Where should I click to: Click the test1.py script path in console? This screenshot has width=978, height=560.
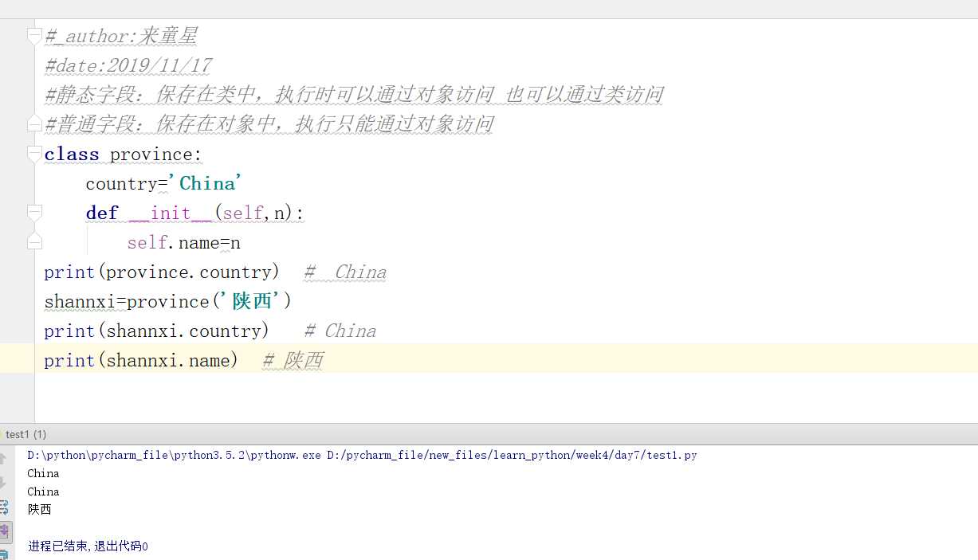(x=512, y=455)
